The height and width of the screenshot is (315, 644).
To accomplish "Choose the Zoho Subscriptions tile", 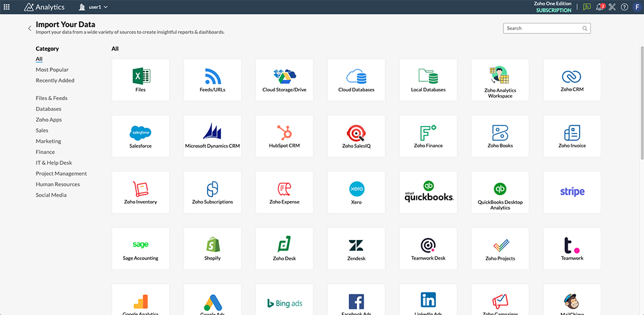I will (x=213, y=192).
